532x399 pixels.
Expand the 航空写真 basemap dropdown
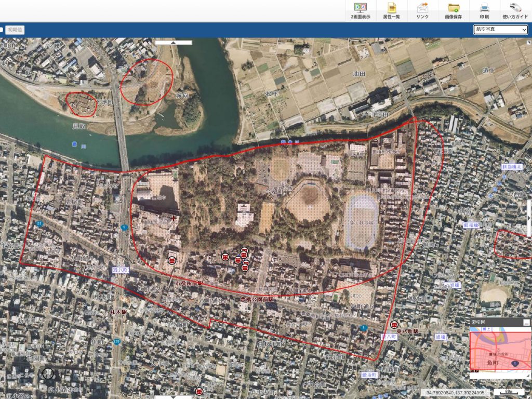500,30
